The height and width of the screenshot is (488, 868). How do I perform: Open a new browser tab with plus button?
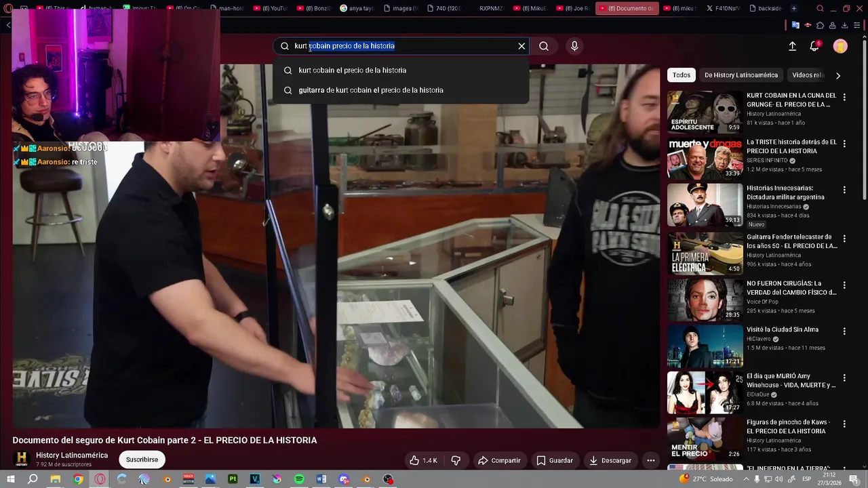coord(794,9)
